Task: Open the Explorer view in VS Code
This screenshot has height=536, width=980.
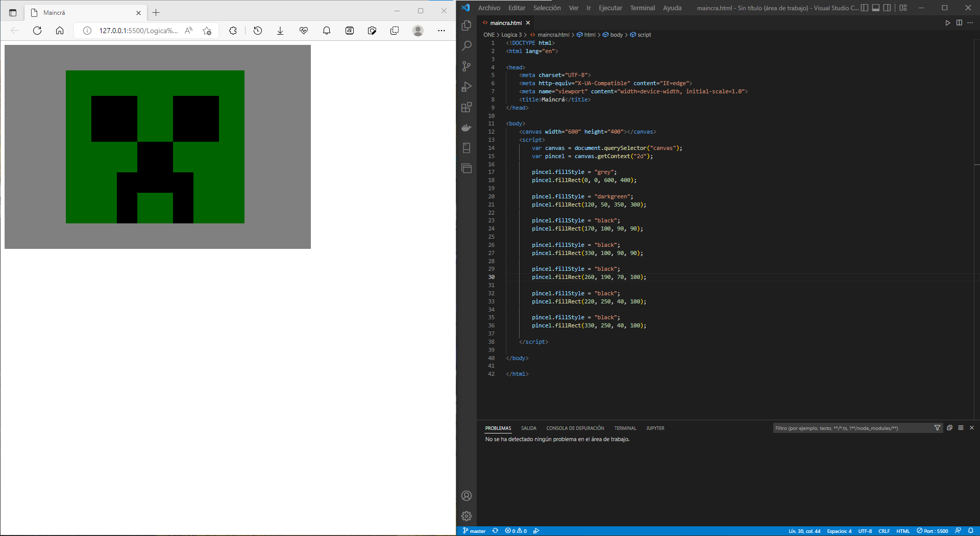Action: click(x=467, y=25)
